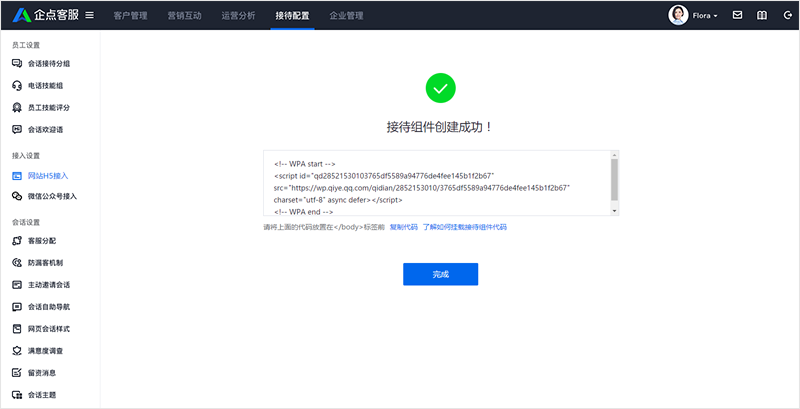Open the mail envelope icon in header
This screenshot has width=800, height=409.
[737, 15]
